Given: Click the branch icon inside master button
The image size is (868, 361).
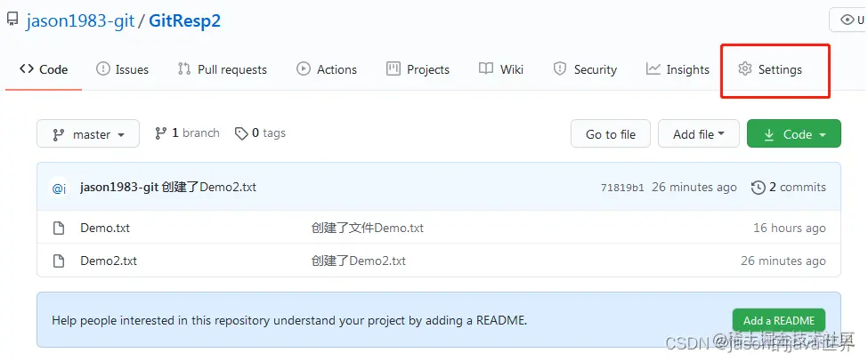Looking at the screenshot, I should pos(58,134).
